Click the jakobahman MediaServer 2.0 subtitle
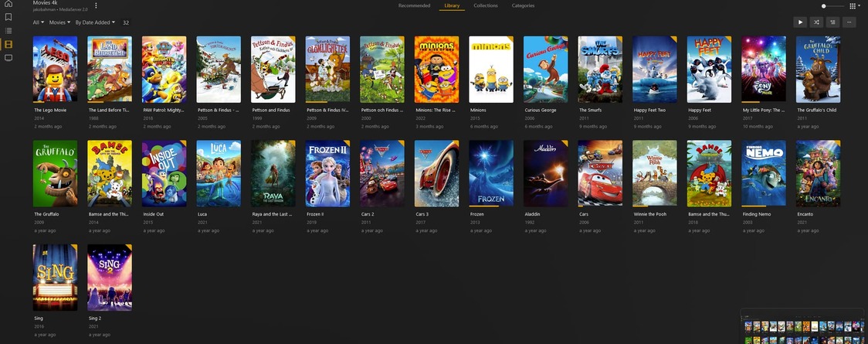This screenshot has width=868, height=344. 60,9
